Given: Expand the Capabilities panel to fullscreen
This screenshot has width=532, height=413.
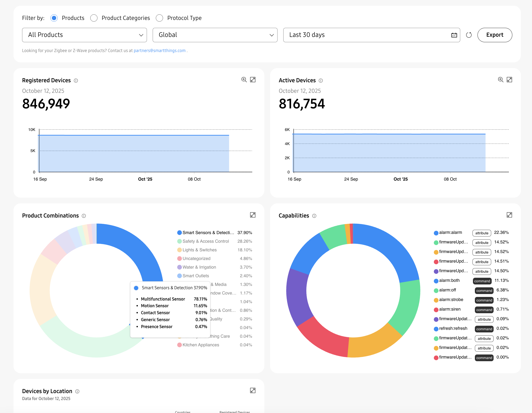Looking at the screenshot, I should (510, 215).
